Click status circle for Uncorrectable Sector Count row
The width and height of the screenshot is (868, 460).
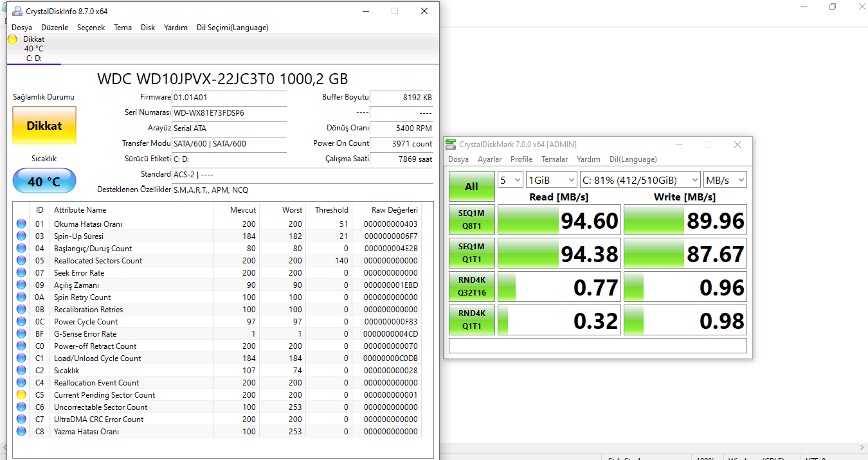(x=21, y=407)
